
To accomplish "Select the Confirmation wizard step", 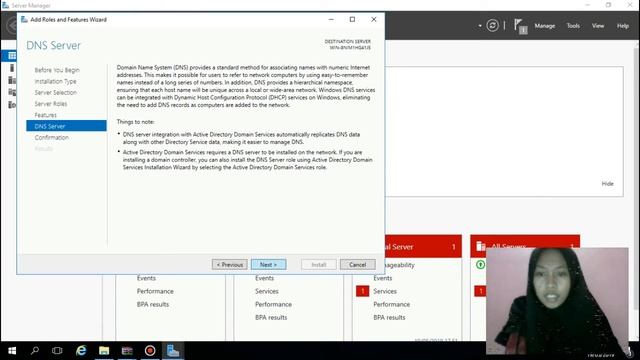I will 51,138.
